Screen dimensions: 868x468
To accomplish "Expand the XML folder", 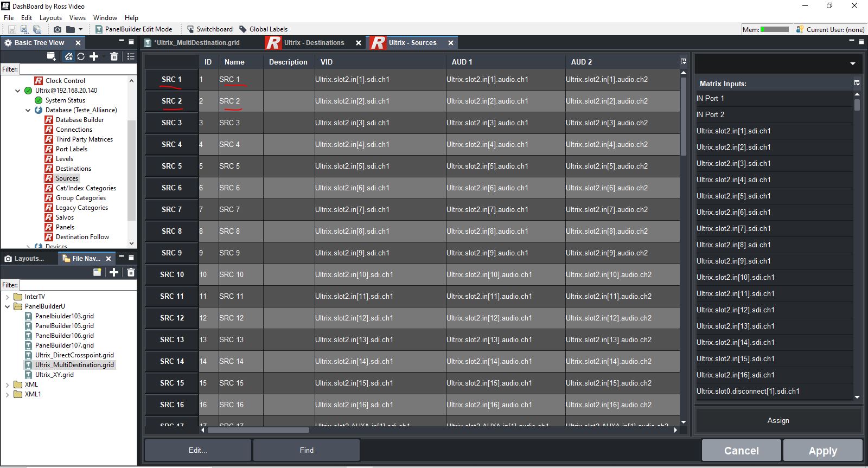I will [x=7, y=384].
